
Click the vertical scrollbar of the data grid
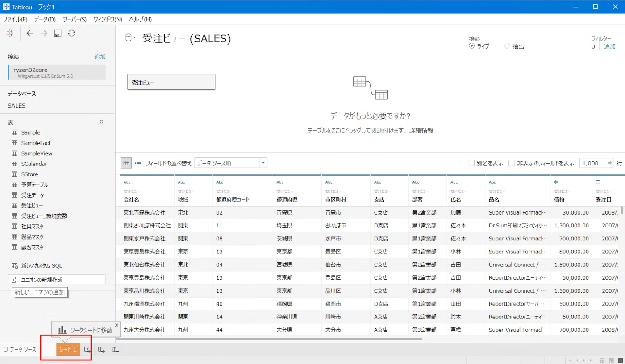(622, 210)
